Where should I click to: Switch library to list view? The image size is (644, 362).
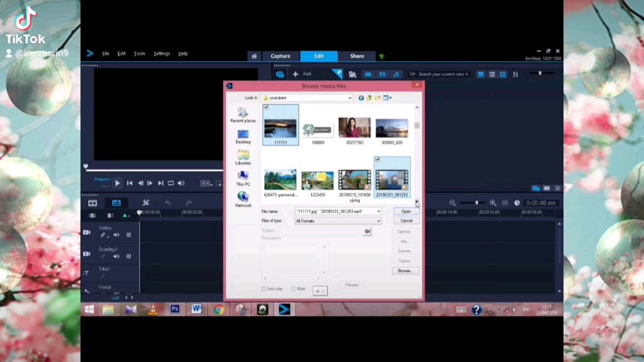tap(492, 74)
